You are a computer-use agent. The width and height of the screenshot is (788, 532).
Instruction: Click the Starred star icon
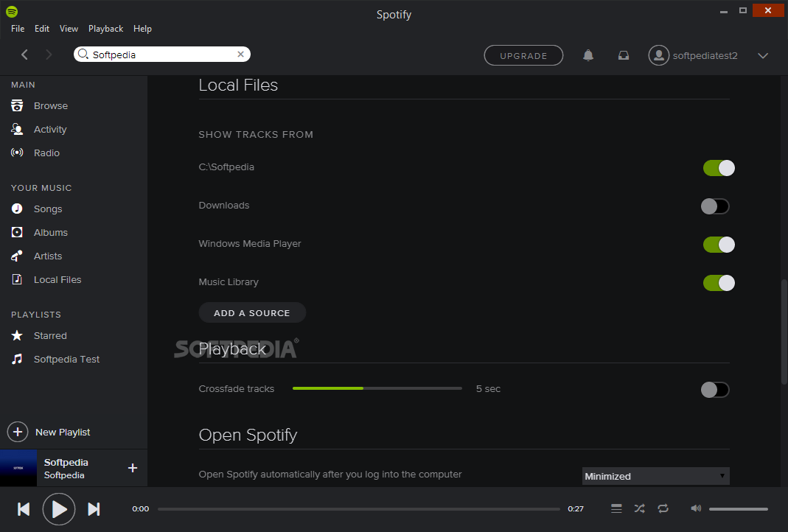coord(17,335)
